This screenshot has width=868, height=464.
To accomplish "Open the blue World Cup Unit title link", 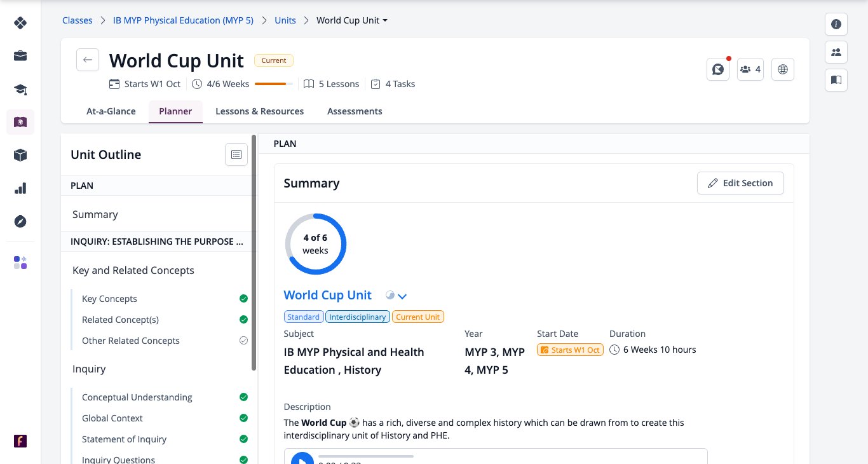I will tap(328, 295).
